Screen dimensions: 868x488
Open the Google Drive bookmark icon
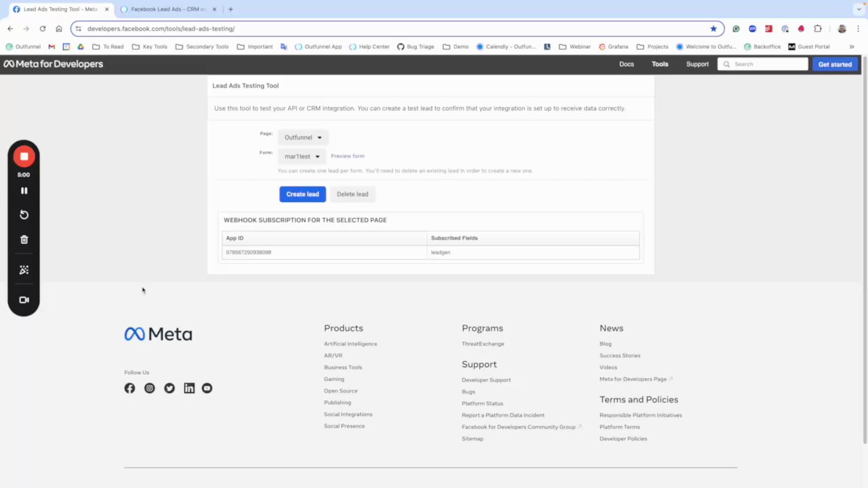(80, 47)
